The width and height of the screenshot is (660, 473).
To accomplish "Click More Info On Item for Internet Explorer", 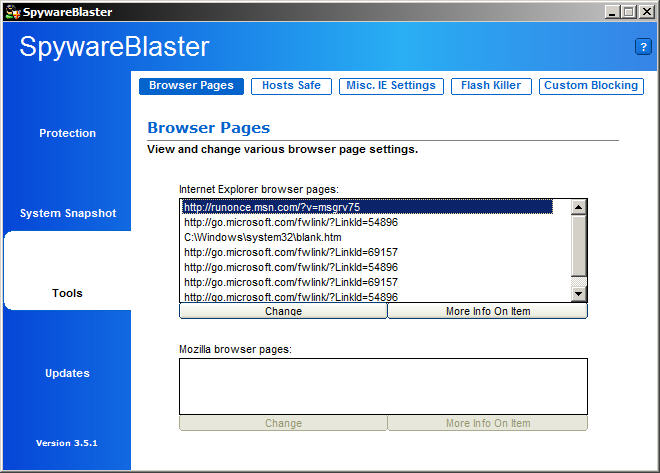I will 487,311.
